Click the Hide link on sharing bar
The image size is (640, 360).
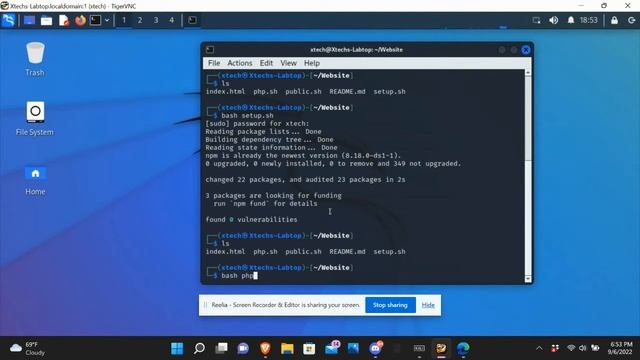click(x=428, y=305)
